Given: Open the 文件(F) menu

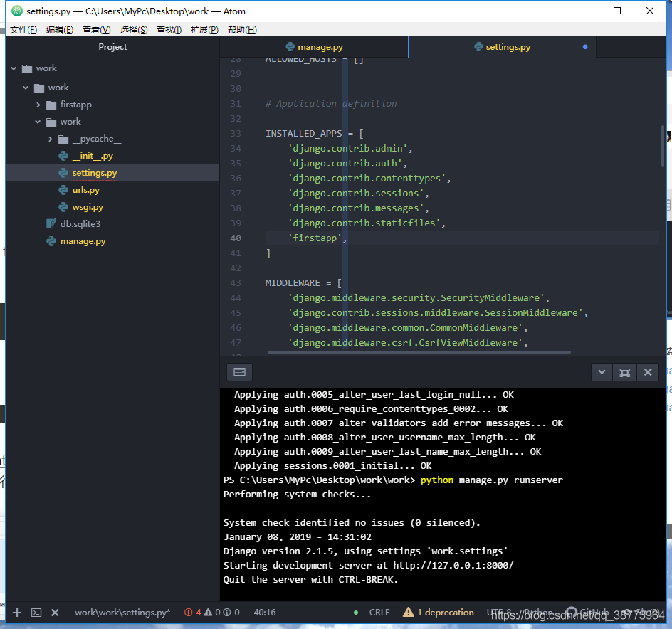Looking at the screenshot, I should (23, 30).
